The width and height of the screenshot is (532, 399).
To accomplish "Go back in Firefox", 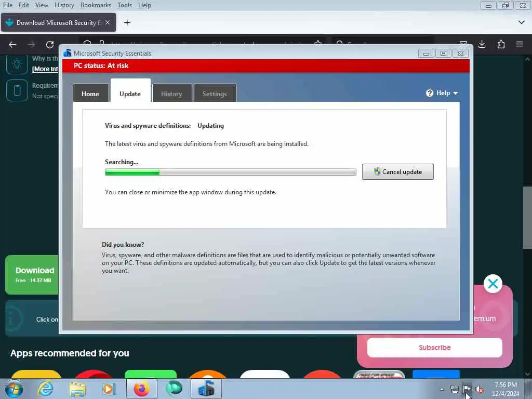I will click(12, 45).
